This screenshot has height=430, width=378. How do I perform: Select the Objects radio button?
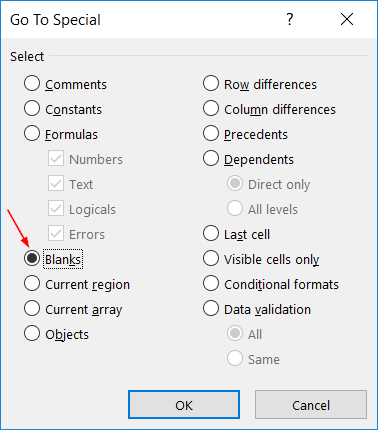point(32,334)
